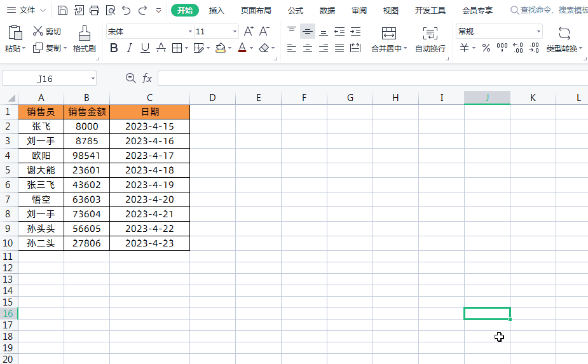The height and width of the screenshot is (364, 588).
Task: Decrease decimal places
Action: point(534,48)
